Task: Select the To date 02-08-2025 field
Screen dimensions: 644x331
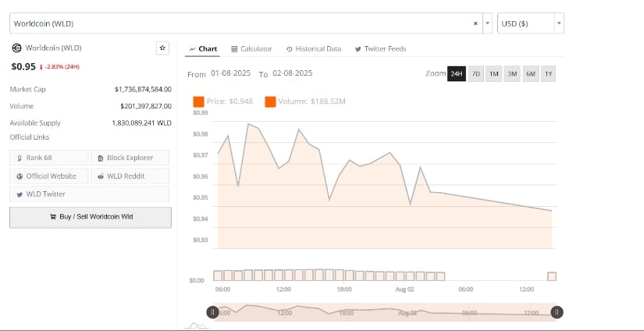Action: coord(293,73)
